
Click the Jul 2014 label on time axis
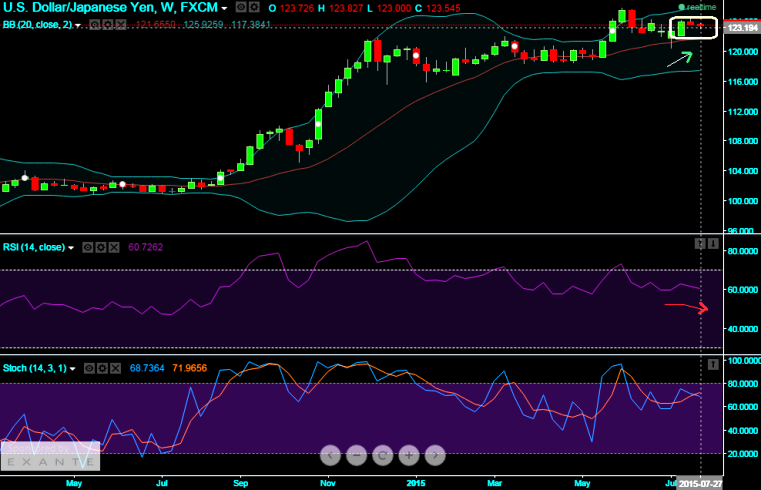pos(162,483)
